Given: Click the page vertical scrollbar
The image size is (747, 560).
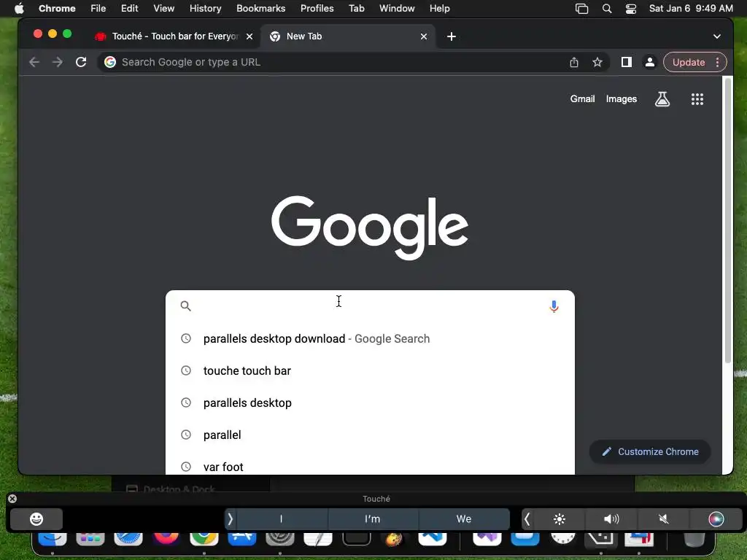Looking at the screenshot, I should pos(727,220).
